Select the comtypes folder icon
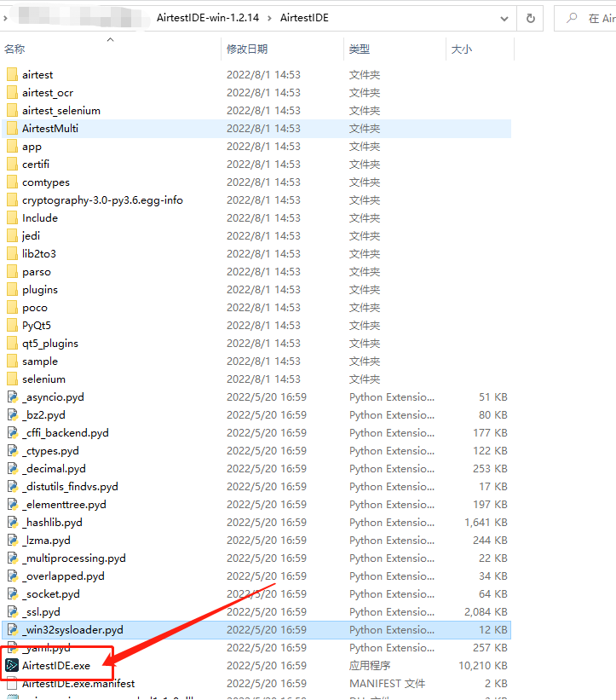 [x=13, y=182]
